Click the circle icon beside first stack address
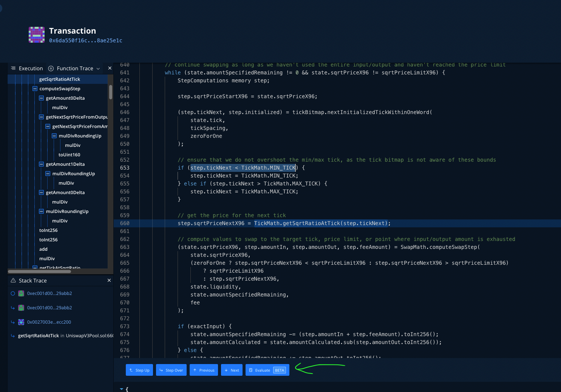561x392 pixels. point(13,293)
